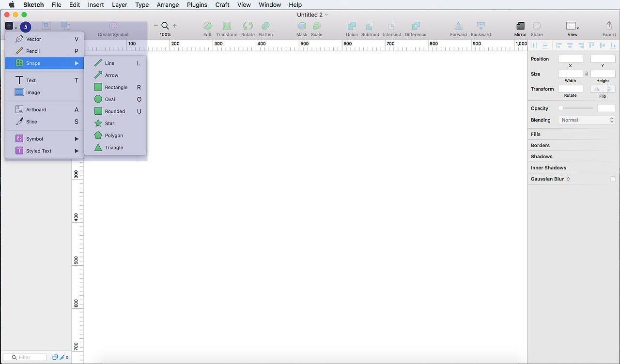Apply the Difference boolean operation
620x364 pixels.
click(416, 26)
